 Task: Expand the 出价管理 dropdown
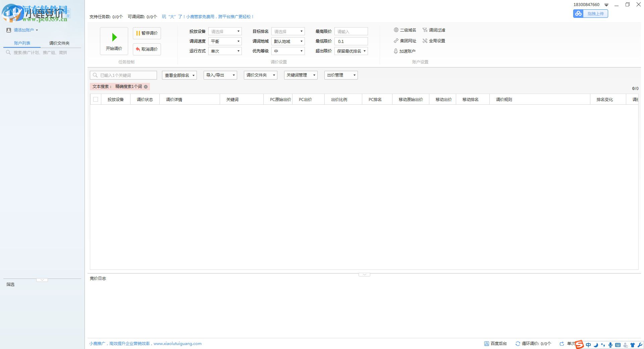pyautogui.click(x=341, y=75)
